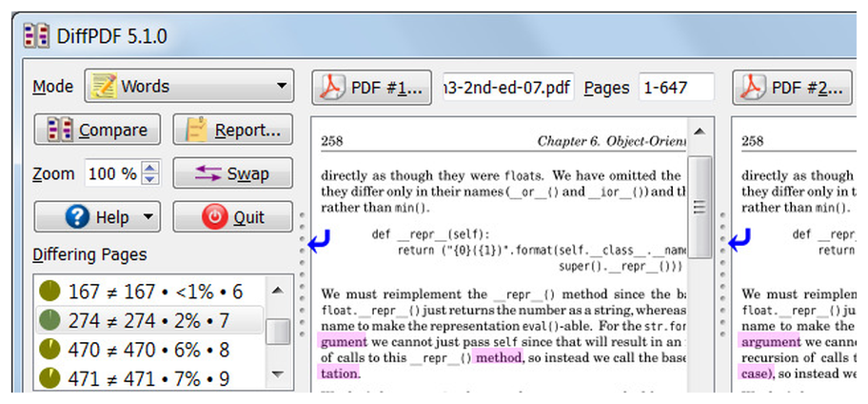868x404 pixels.
Task: Click the Differing Pages scrollbar thumb
Action: point(278,332)
